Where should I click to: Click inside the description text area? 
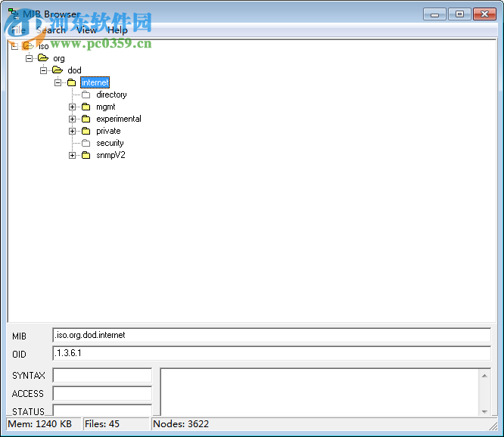[x=319, y=392]
